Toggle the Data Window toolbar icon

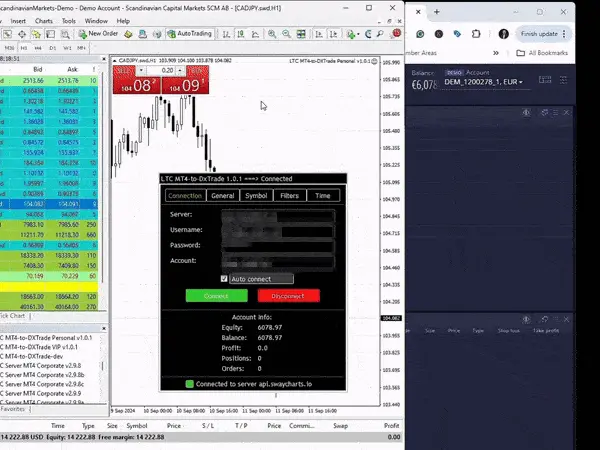[50, 34]
